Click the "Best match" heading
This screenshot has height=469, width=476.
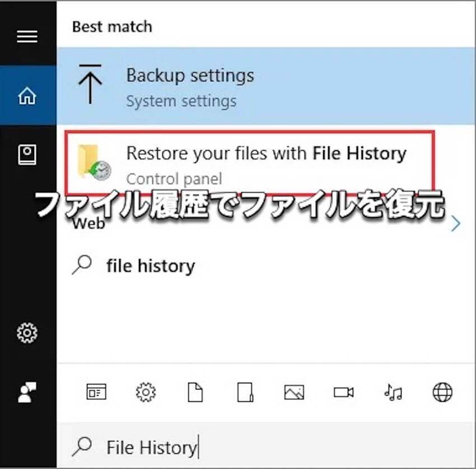[x=112, y=27]
